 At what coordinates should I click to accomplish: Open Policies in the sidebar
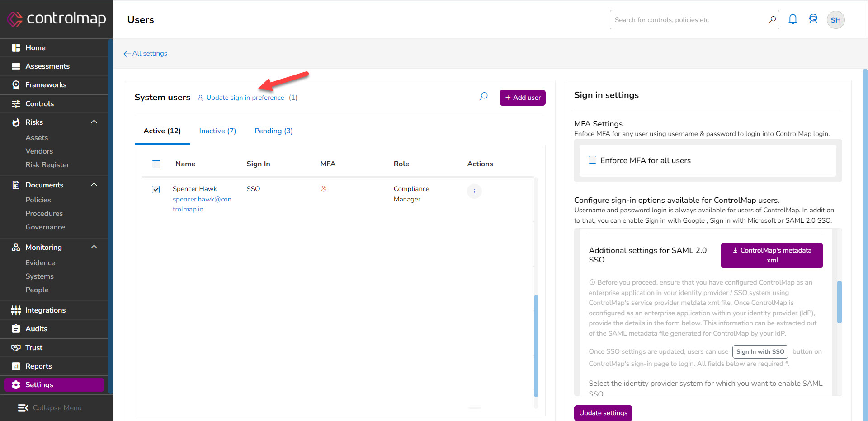pyautogui.click(x=38, y=200)
